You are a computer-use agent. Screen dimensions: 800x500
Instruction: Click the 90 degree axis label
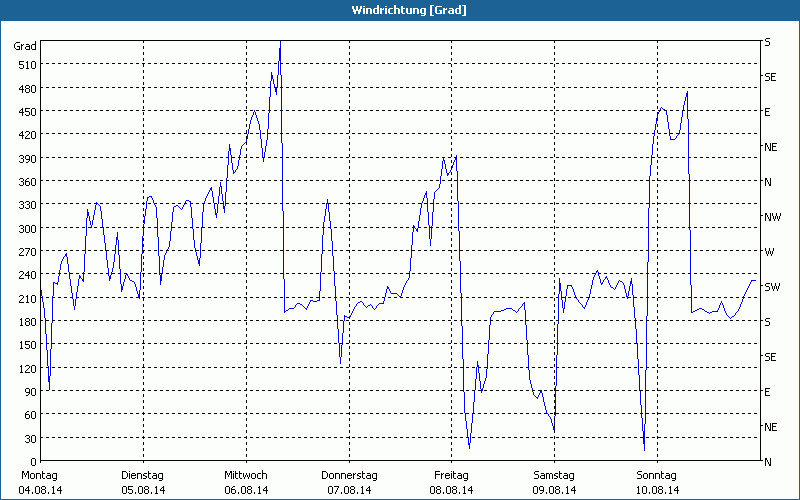pos(31,392)
